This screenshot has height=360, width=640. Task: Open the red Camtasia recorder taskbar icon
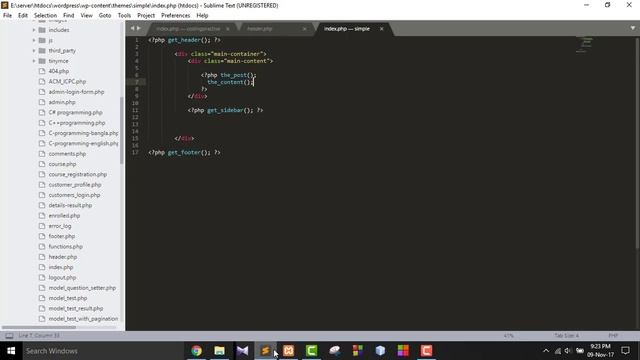pos(426,351)
